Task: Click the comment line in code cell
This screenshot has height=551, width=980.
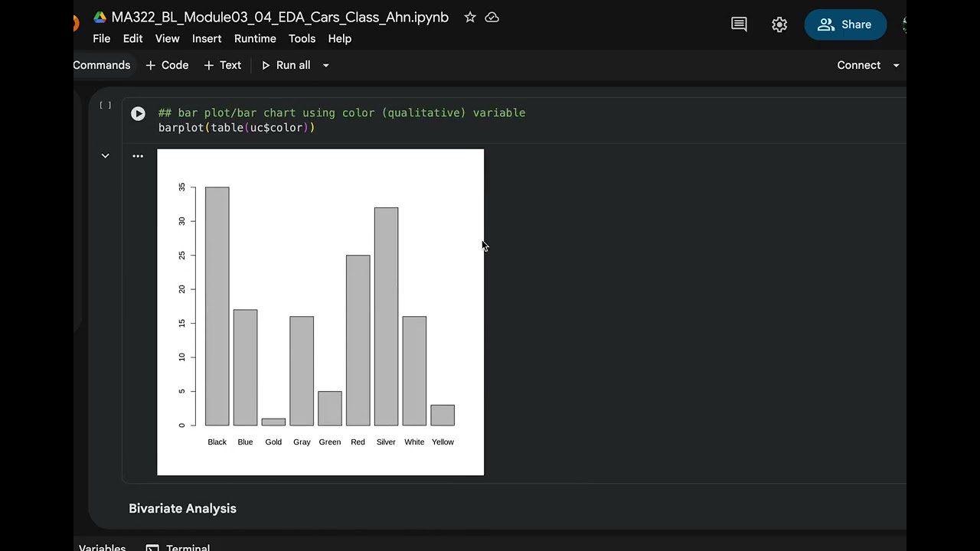Action: coord(341,112)
